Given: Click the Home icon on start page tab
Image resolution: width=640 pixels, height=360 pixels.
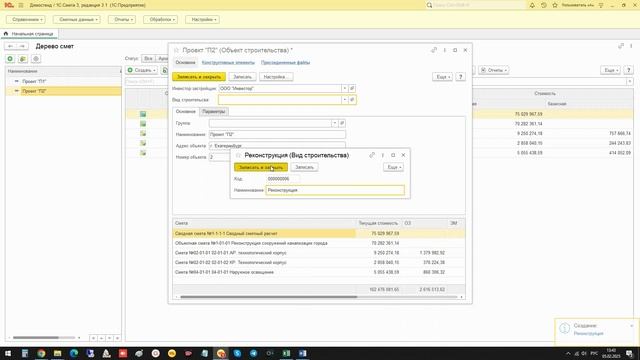Looking at the screenshot, I should click(x=6, y=33).
